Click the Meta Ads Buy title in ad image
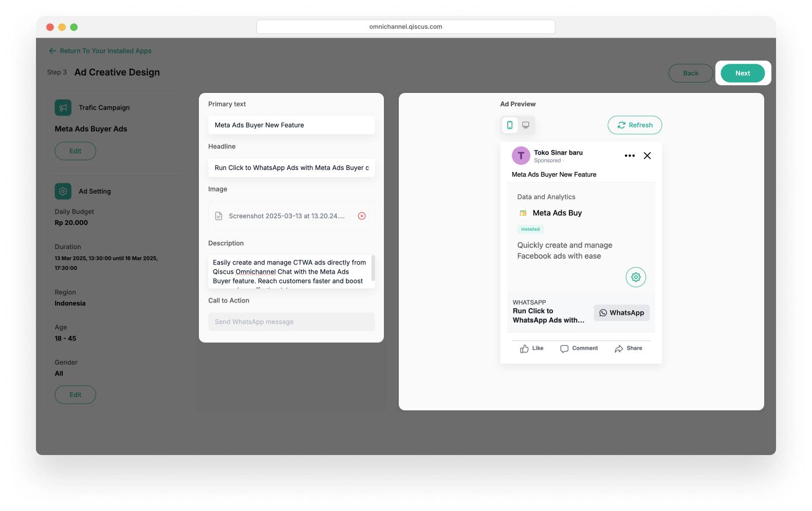Screen dimensions: 812x511 coord(557,213)
